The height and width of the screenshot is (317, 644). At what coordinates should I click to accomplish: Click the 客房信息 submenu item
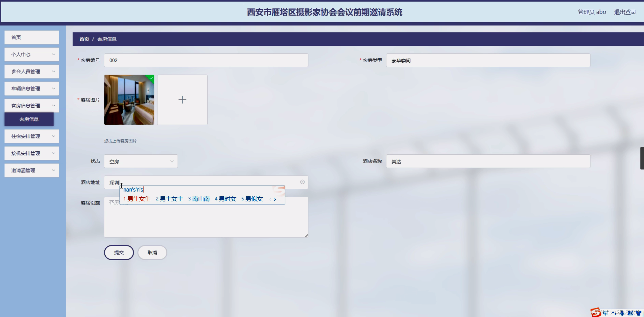29,119
